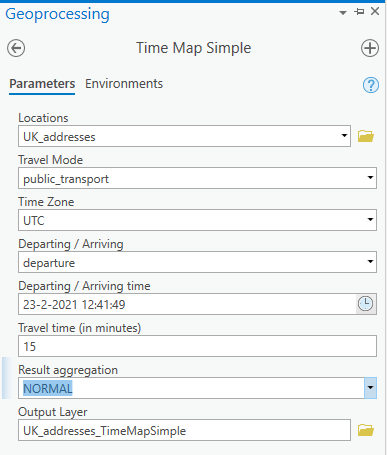
Task: Expand the Time Zone dropdown
Action: (x=370, y=220)
